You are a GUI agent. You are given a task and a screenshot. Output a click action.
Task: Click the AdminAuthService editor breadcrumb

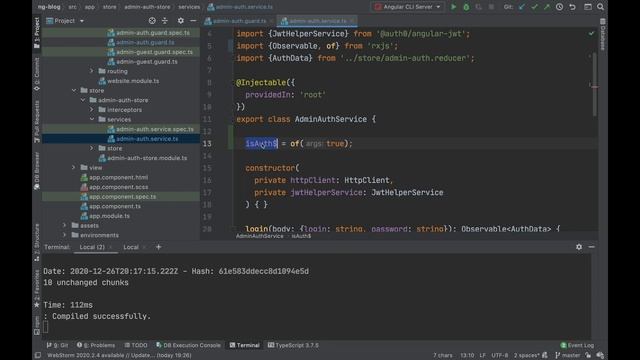259,236
